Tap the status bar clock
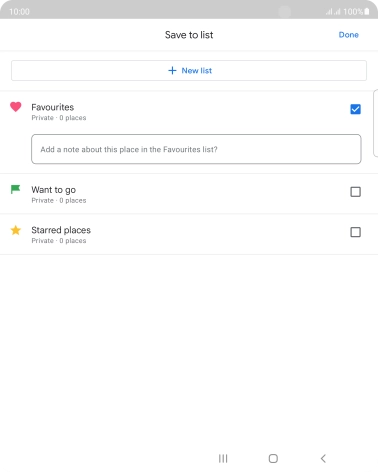The height and width of the screenshot is (472, 378). pos(19,12)
